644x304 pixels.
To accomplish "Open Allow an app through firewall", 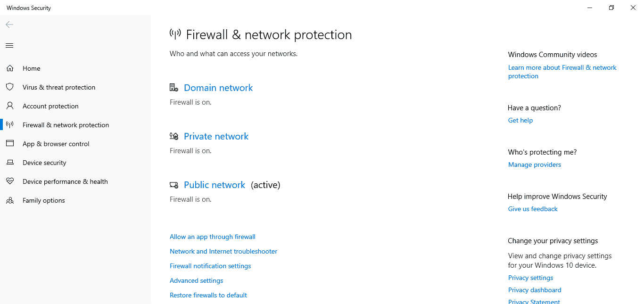I will (212, 236).
